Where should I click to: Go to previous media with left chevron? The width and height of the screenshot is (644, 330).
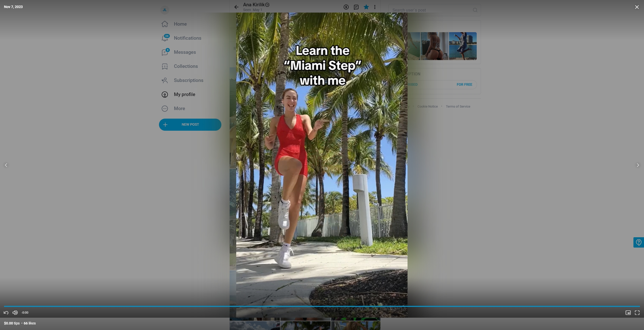point(6,165)
